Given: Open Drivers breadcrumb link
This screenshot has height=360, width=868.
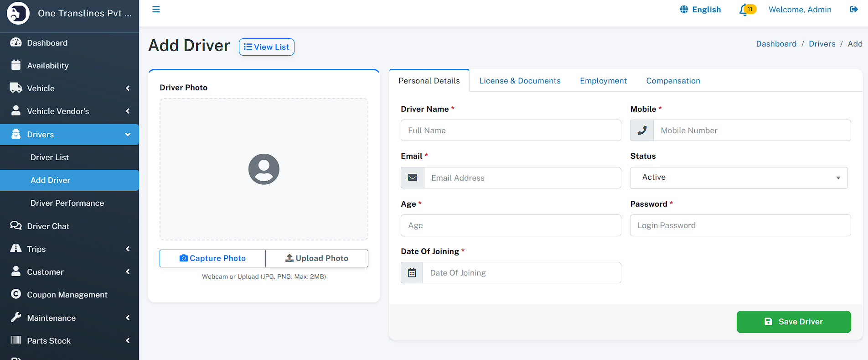Looking at the screenshot, I should (822, 44).
